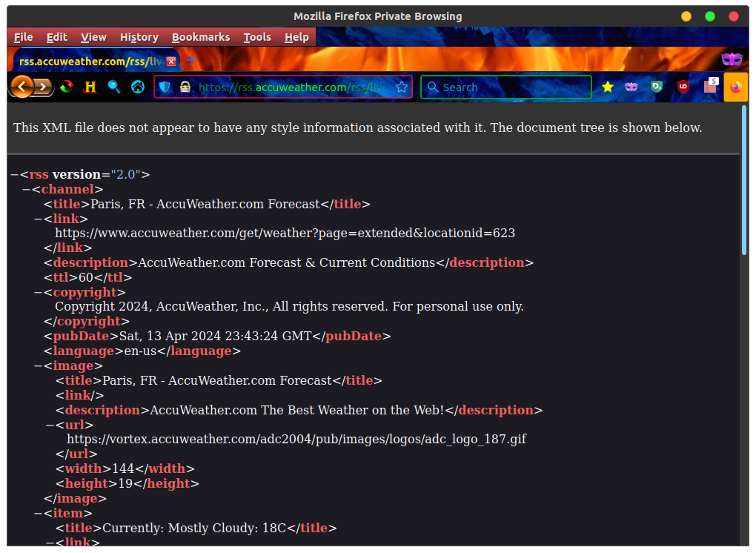Open the extension with badge 5
This screenshot has width=756, height=553.
click(x=711, y=85)
